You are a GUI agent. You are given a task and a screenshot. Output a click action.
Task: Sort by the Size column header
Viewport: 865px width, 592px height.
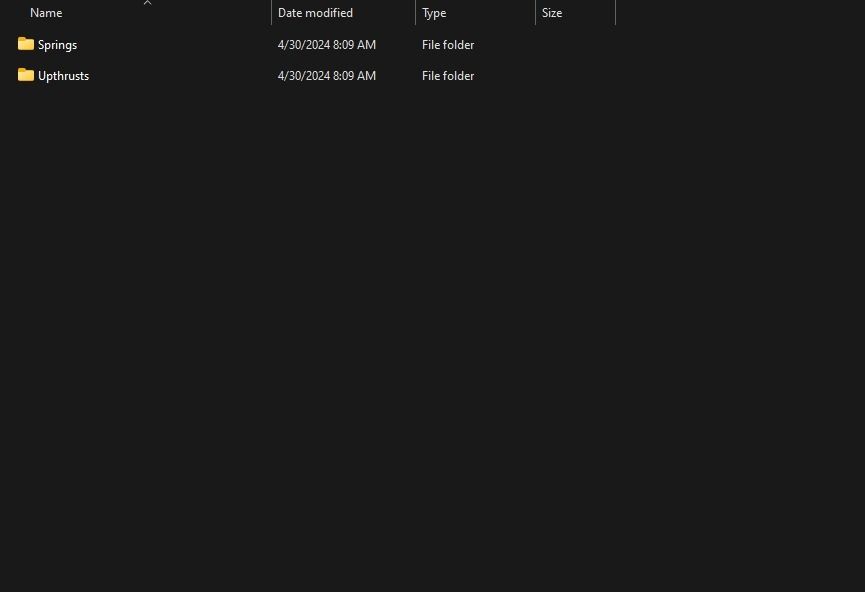(552, 13)
